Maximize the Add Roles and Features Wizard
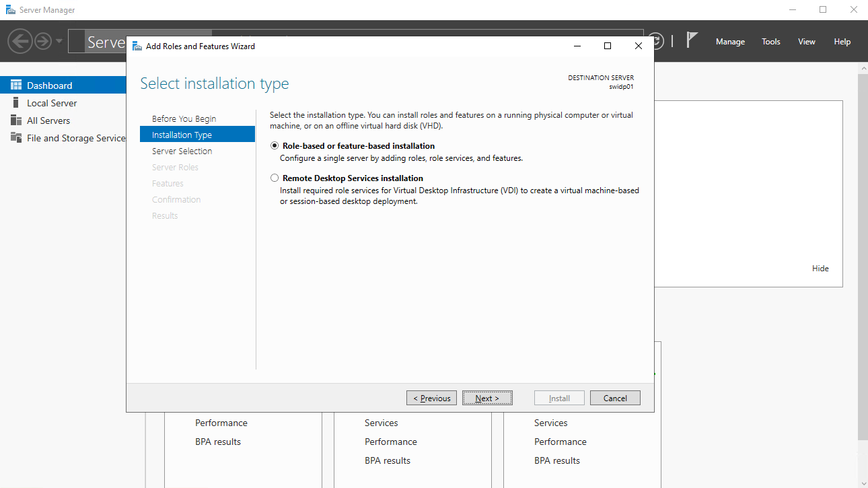The height and width of the screenshot is (488, 868). (x=608, y=46)
